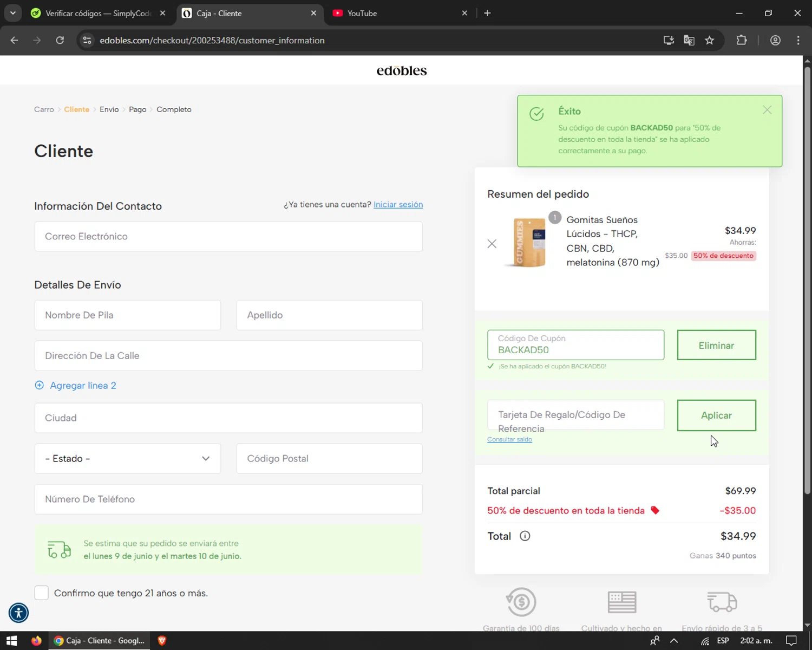
Task: Focus the Apellido field
Action: [x=329, y=315]
